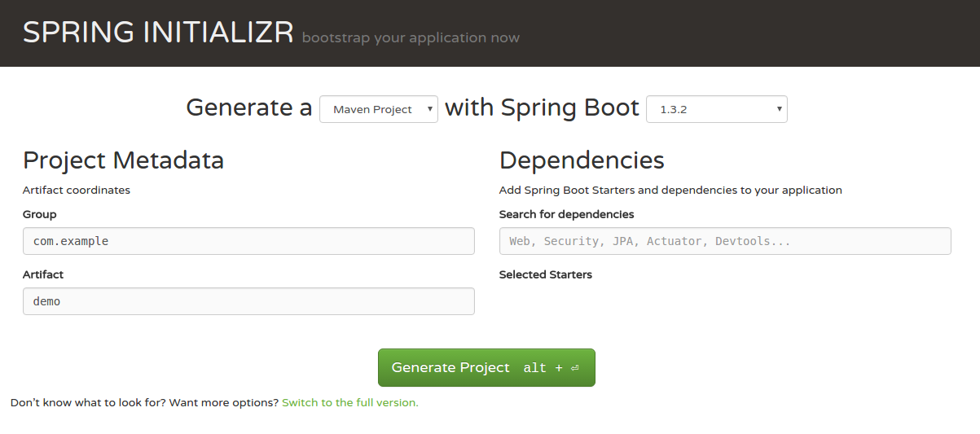Click the SPRING INITIALIZR header title
The height and width of the screenshot is (434, 980).
point(158,33)
